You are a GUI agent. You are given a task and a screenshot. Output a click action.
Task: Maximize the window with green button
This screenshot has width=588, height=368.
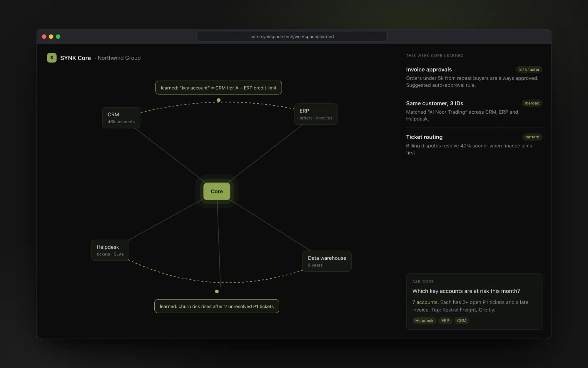58,37
